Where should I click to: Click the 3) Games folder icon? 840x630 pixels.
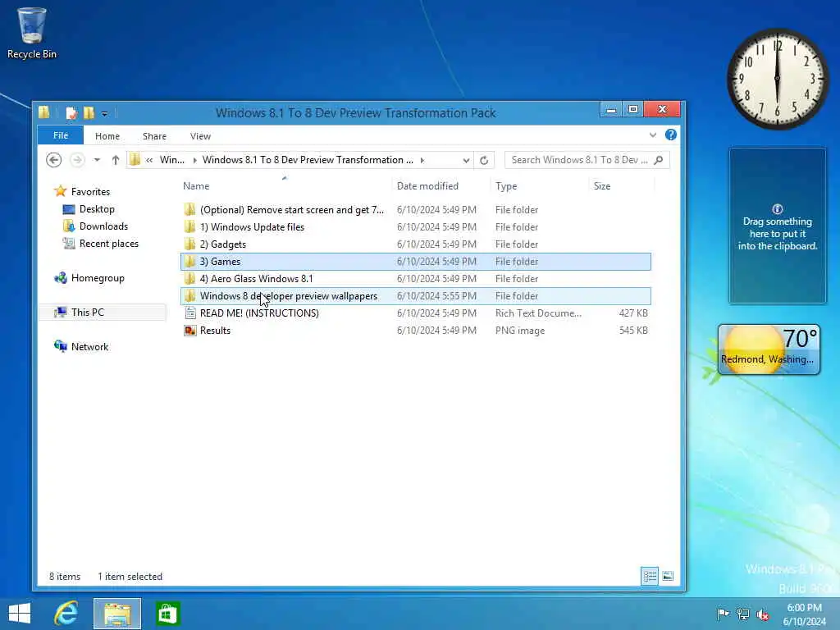[x=189, y=262]
